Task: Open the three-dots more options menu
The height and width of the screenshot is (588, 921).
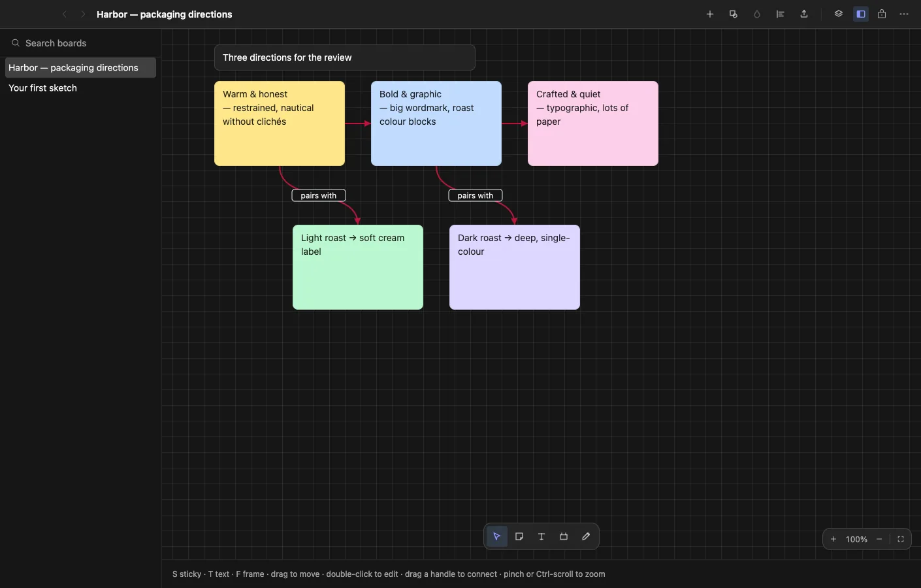Action: 904,14
